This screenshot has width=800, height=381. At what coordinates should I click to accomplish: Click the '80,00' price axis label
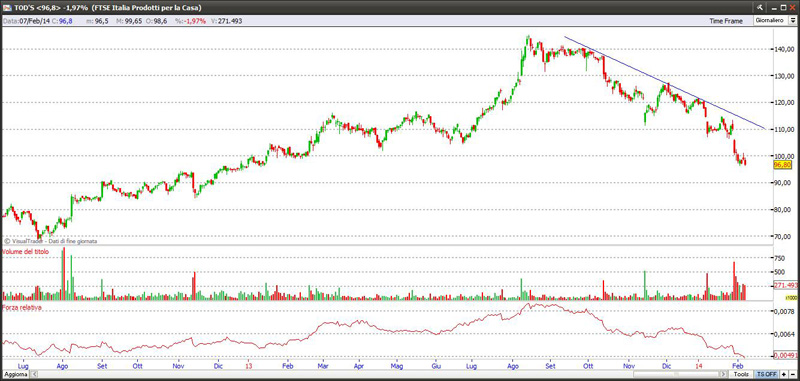784,210
